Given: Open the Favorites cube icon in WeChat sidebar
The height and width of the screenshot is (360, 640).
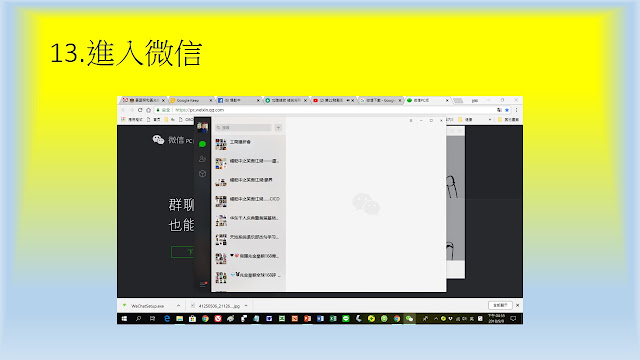Looking at the screenshot, I should coord(202,173).
